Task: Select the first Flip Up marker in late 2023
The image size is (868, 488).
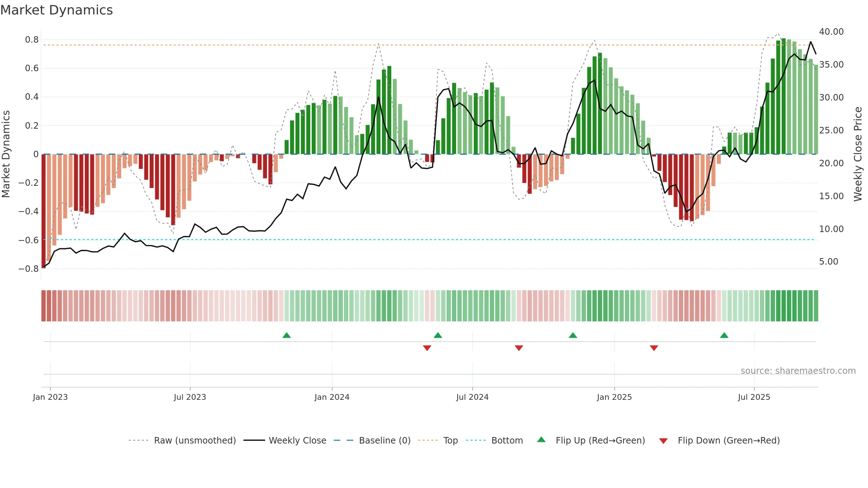Action: click(x=286, y=335)
